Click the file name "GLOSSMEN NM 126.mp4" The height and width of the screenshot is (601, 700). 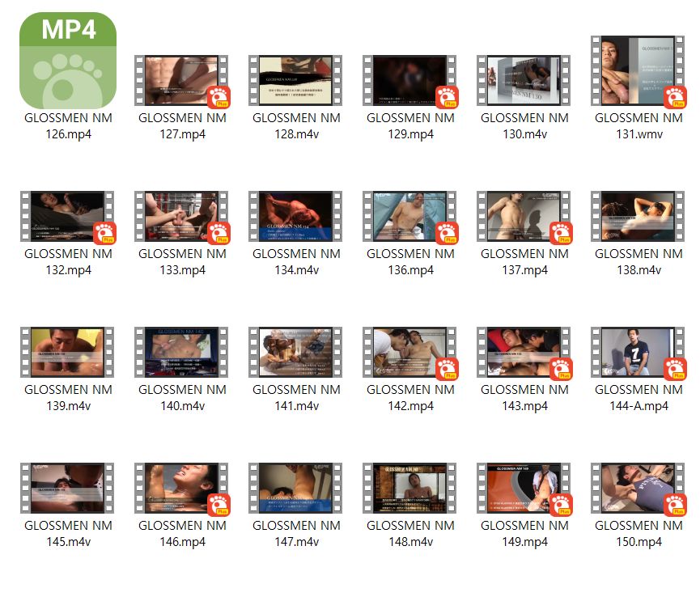[x=68, y=126]
